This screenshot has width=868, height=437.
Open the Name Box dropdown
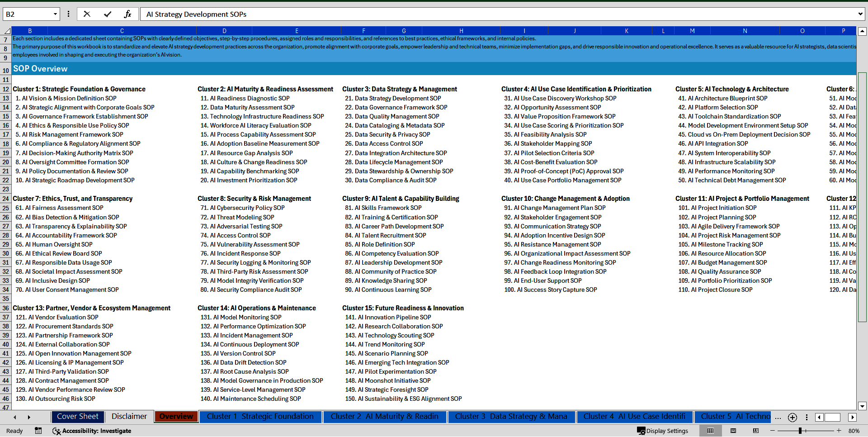coord(55,14)
